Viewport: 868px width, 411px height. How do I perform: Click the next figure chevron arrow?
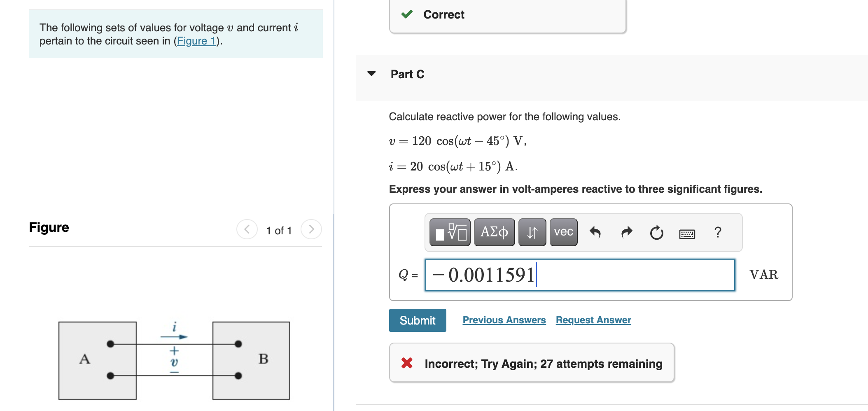tap(312, 230)
